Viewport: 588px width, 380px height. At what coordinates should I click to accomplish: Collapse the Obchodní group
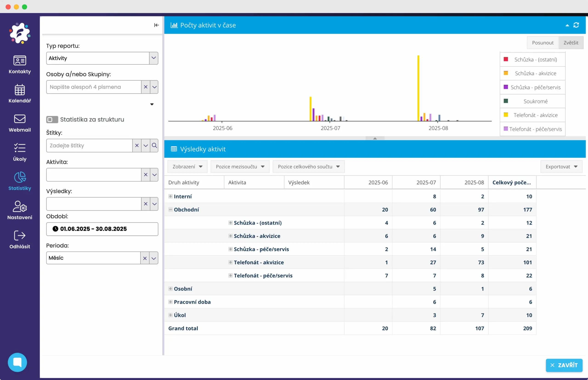pyautogui.click(x=170, y=210)
